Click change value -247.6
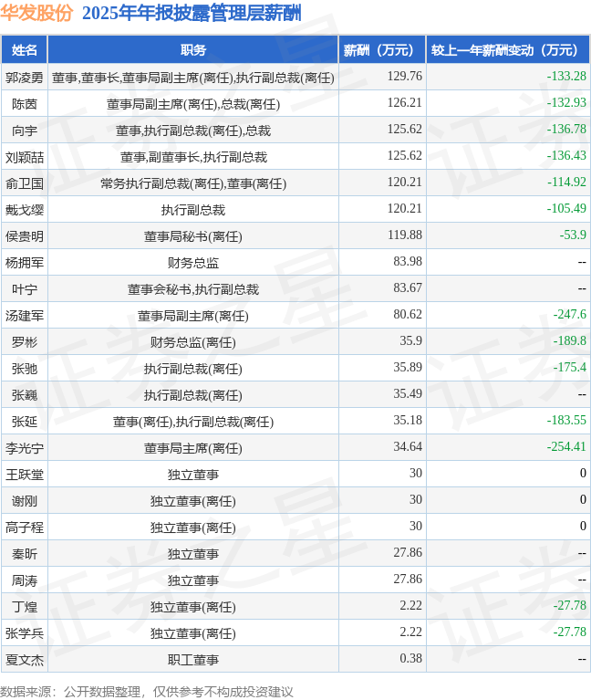 pos(570,314)
